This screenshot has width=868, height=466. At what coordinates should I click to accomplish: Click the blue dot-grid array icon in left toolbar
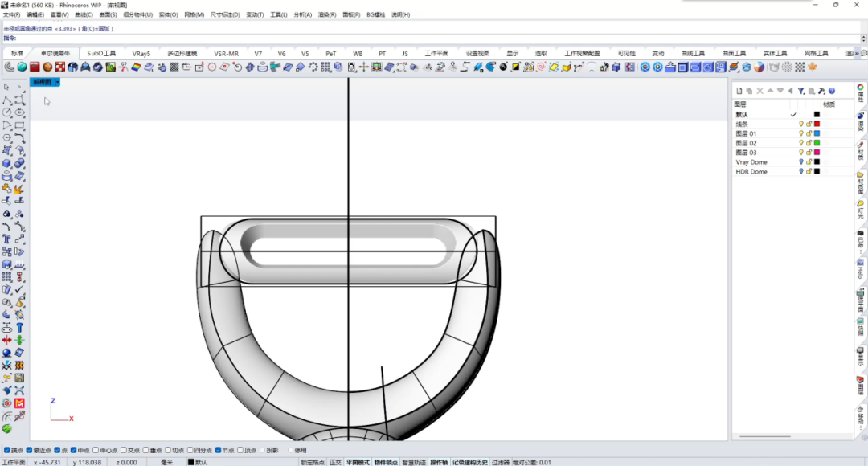click(x=6, y=276)
